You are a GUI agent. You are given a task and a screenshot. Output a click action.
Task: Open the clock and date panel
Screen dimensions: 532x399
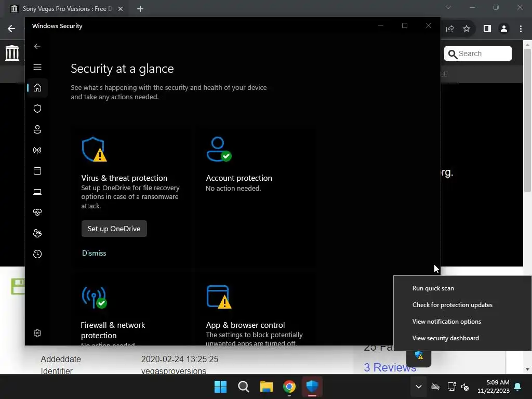pos(494,387)
